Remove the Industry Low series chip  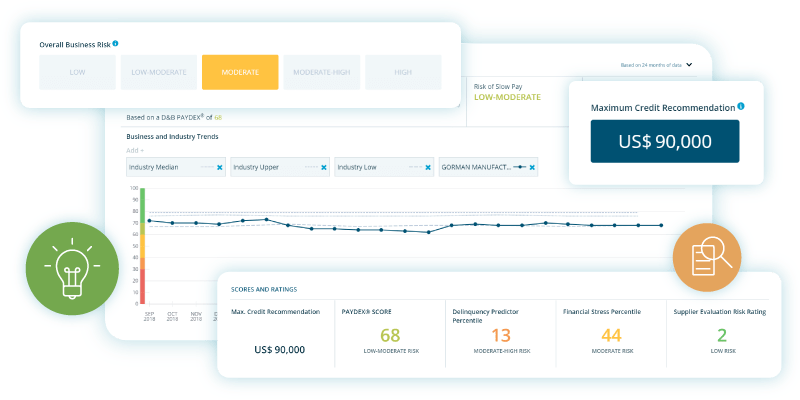click(x=428, y=167)
